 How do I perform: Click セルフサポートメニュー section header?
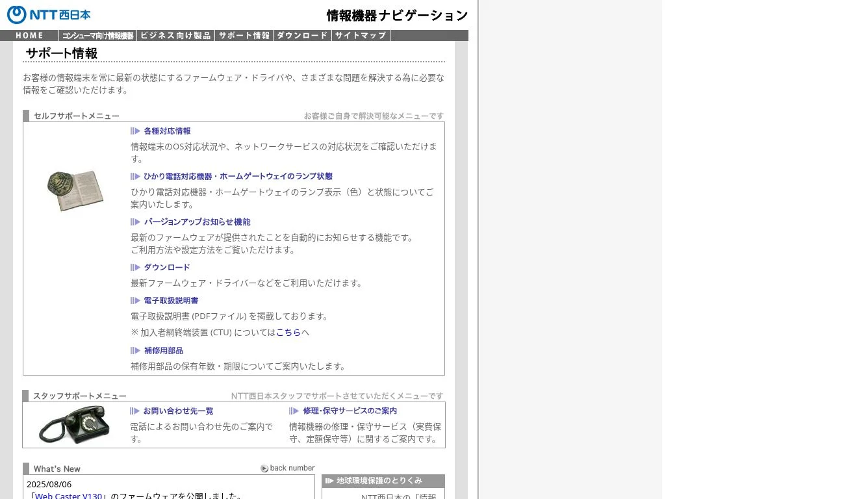pos(77,116)
